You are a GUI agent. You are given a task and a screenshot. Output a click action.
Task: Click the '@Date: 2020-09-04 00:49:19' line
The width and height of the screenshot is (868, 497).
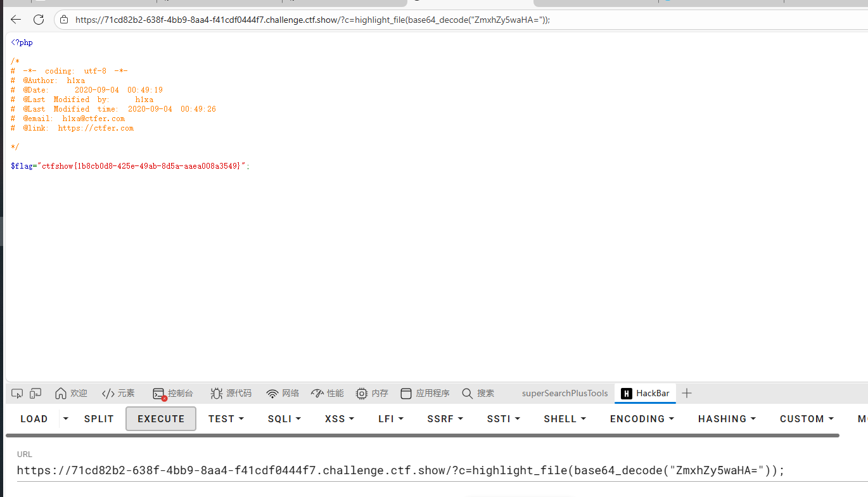tap(87, 90)
